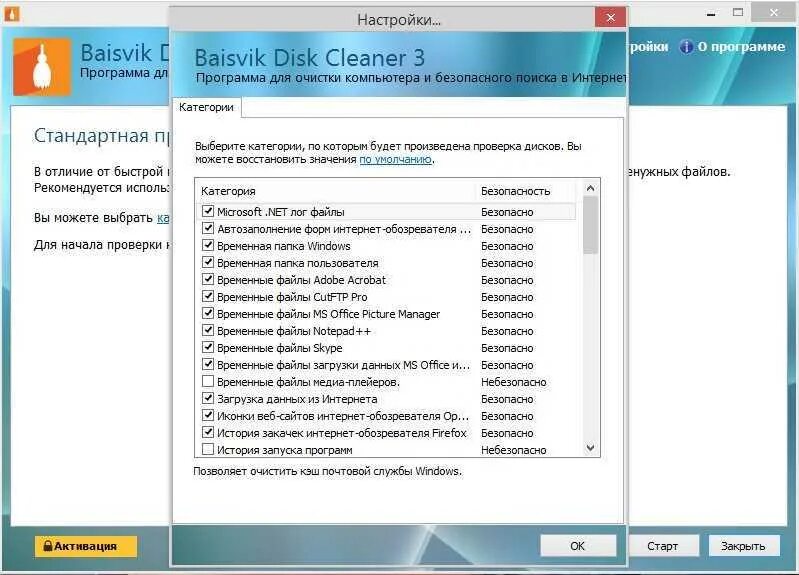Image resolution: width=799 pixels, height=575 pixels.
Task: Click the Baisvik broom logo icon
Action: coord(42,67)
